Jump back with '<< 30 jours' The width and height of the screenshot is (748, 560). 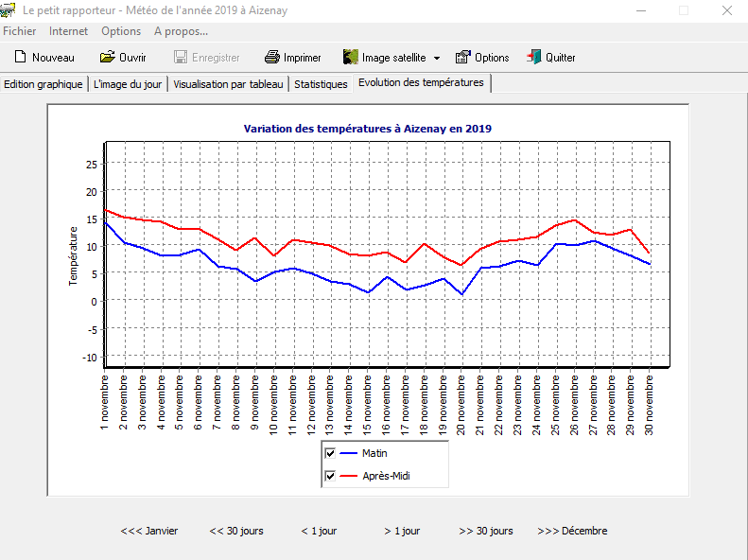tap(236, 531)
